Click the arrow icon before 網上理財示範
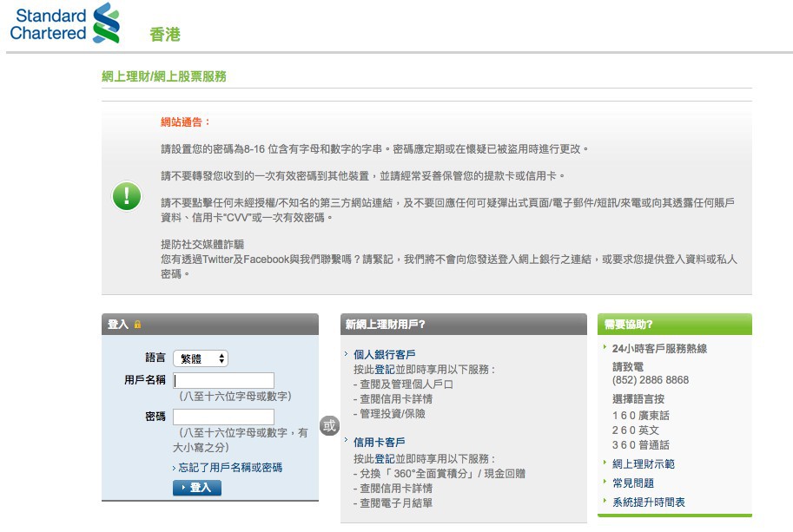Viewport: 793px width, 532px height. click(x=605, y=463)
